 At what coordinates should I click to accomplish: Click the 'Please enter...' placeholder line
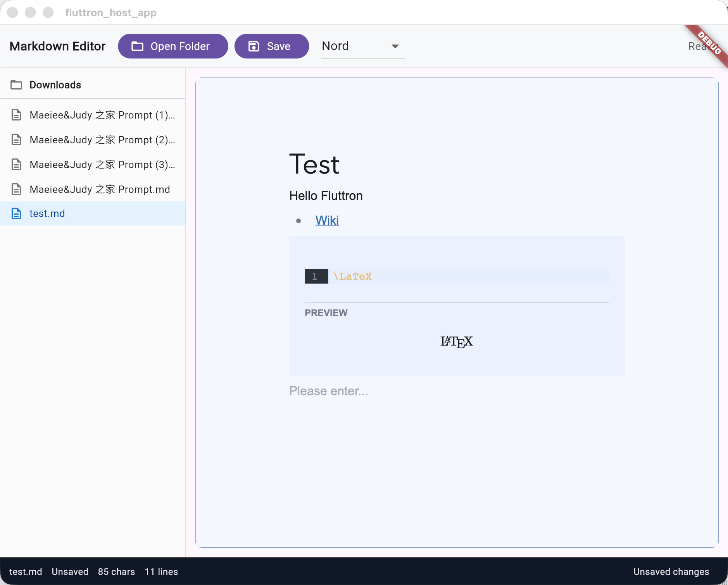329,391
